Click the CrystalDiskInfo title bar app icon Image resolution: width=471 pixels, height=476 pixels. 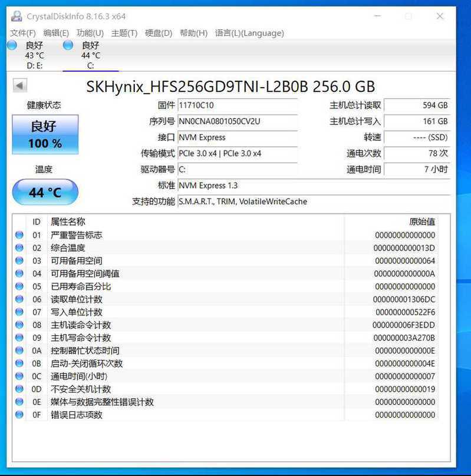17,16
